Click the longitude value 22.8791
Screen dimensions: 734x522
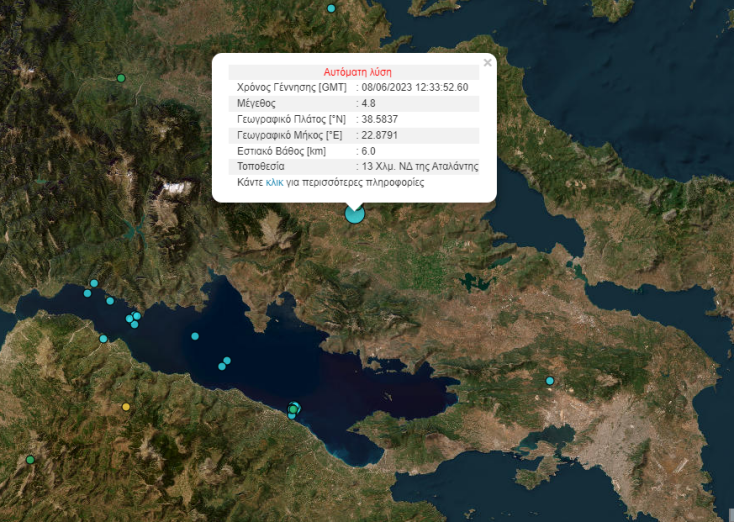click(x=379, y=135)
